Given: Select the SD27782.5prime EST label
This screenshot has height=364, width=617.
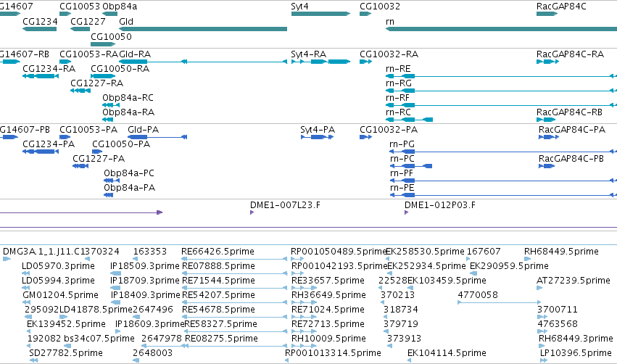Looking at the screenshot, I should click(x=66, y=353).
